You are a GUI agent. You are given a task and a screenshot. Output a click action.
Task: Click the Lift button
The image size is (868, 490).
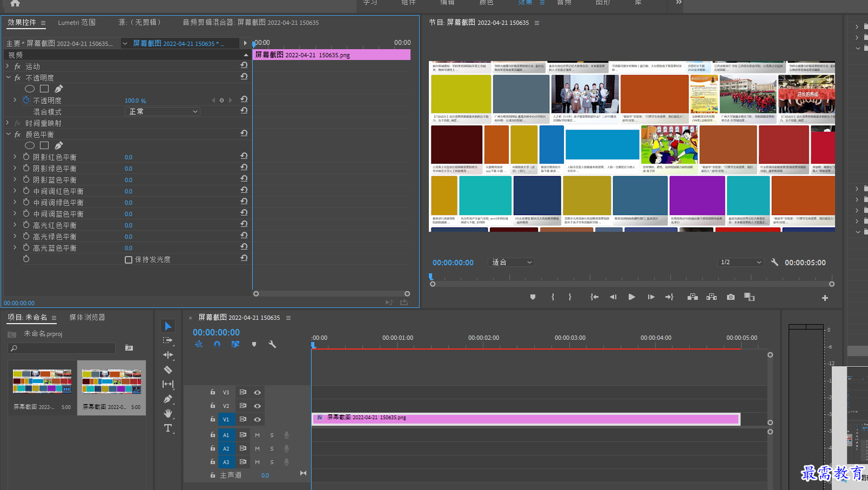click(692, 297)
